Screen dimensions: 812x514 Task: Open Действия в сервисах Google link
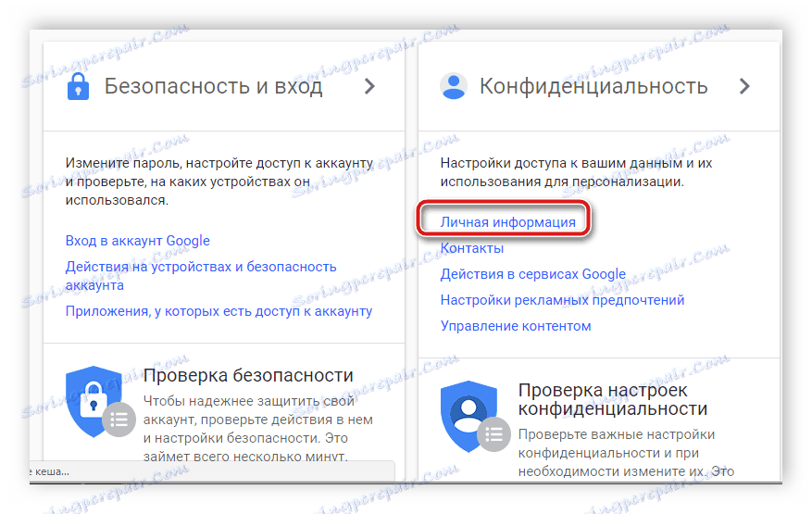pos(533,274)
